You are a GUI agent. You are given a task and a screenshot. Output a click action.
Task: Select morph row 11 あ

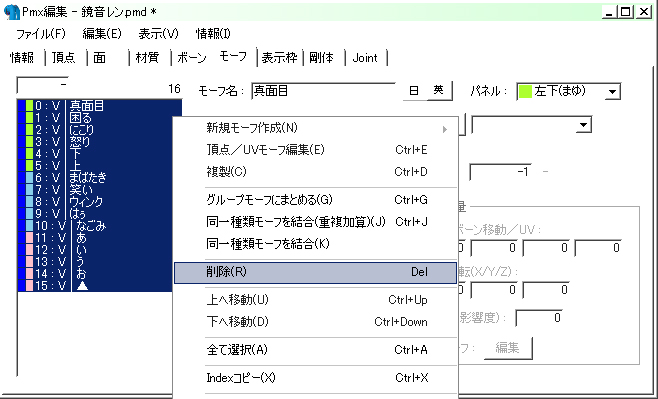pos(95,237)
